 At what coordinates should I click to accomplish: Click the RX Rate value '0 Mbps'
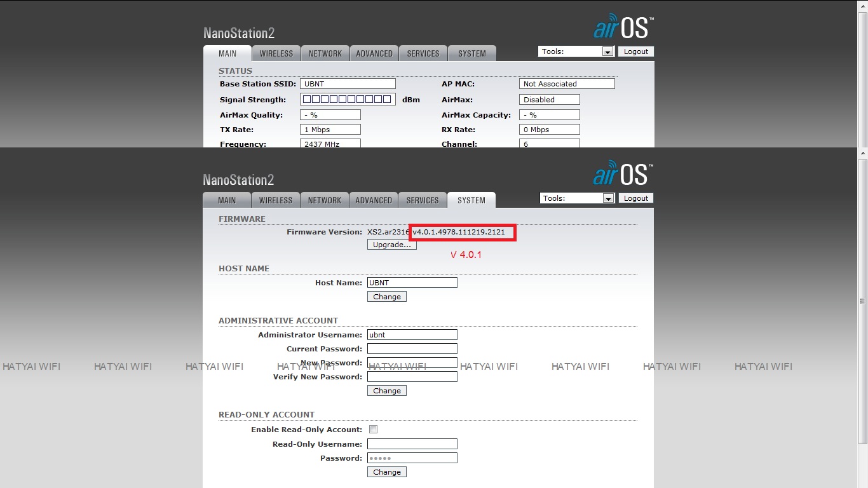(550, 130)
